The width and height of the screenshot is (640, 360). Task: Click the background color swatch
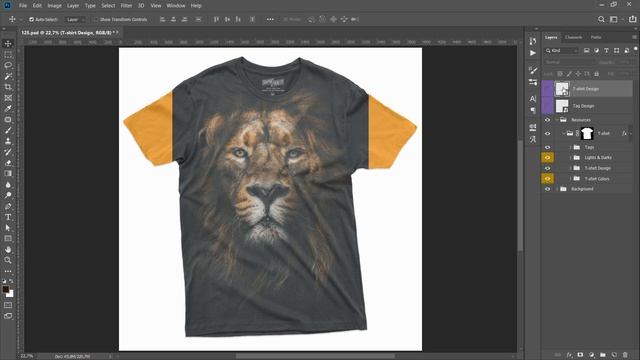click(10, 294)
